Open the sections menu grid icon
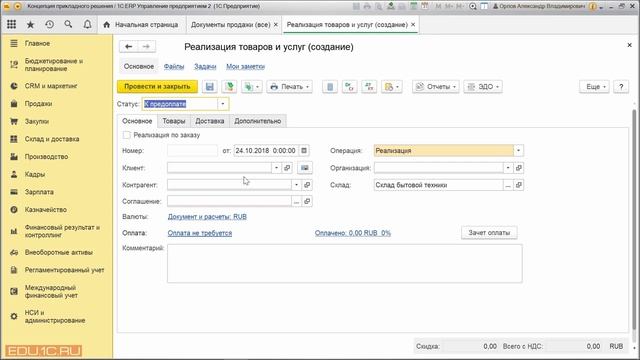Image resolution: width=640 pixels, height=360 pixels. 11,24
